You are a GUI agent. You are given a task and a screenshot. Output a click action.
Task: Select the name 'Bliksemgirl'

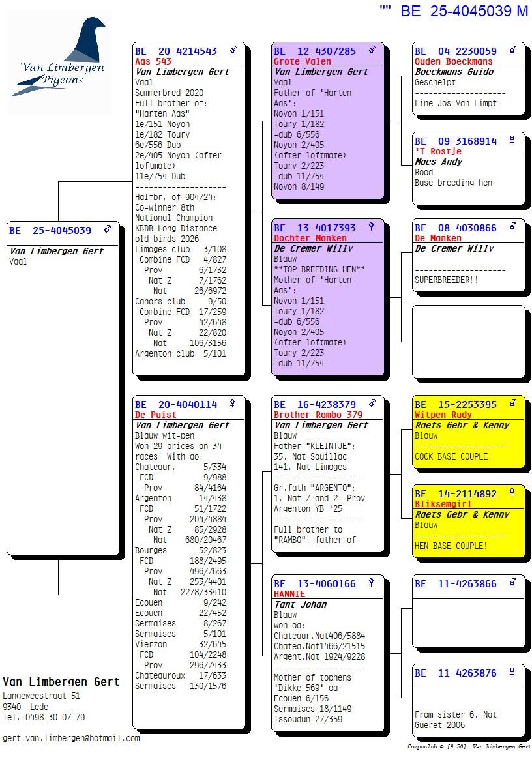tap(443, 505)
